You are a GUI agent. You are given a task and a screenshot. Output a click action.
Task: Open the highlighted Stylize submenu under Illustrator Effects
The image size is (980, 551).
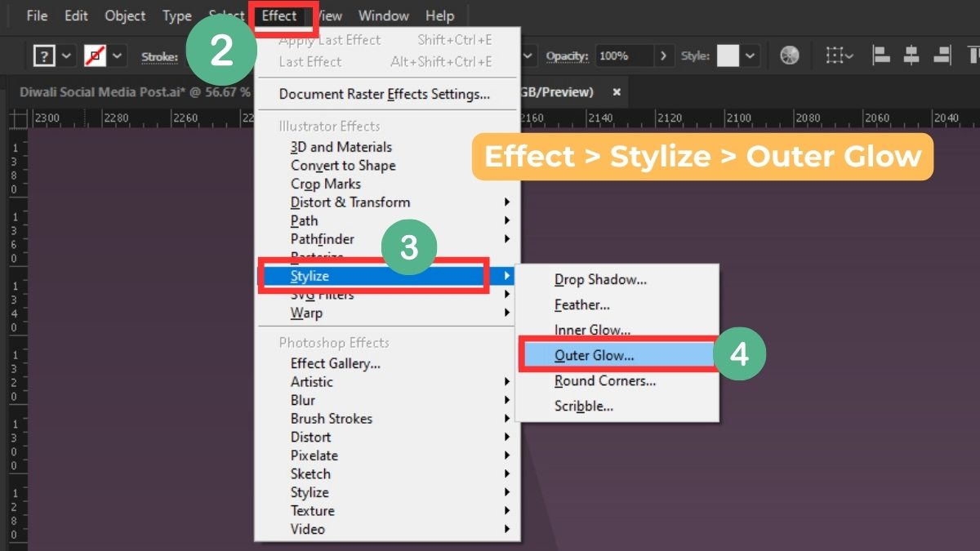(x=386, y=276)
